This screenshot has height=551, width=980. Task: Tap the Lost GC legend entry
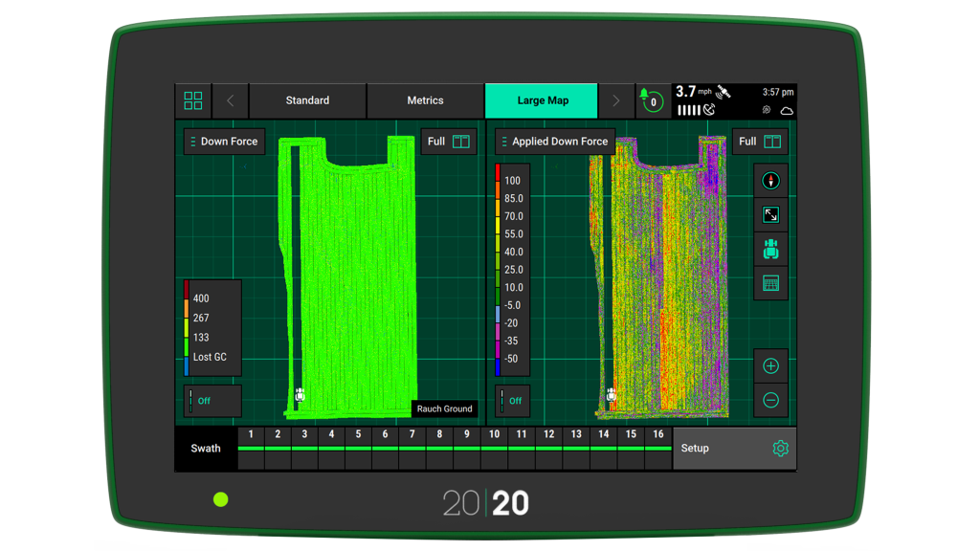[210, 357]
